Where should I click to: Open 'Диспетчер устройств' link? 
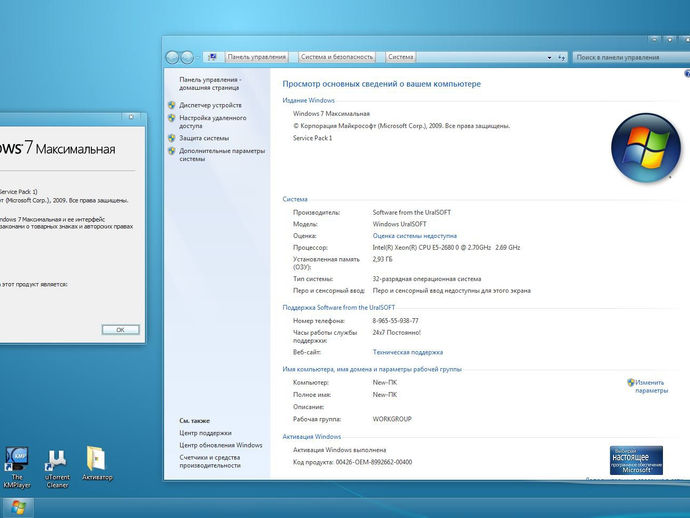pos(210,105)
